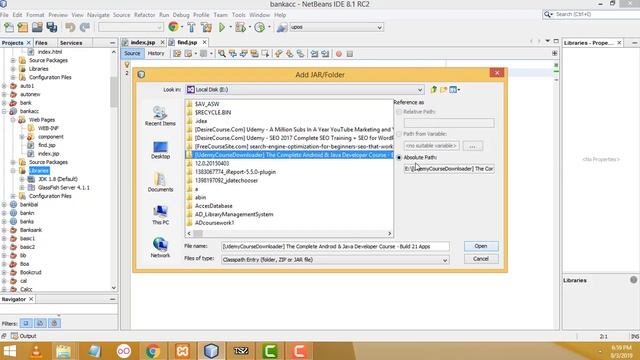Viewport: 640px width, 360px height.
Task: Go to Desktop shortcut in dialog
Action: point(160,149)
